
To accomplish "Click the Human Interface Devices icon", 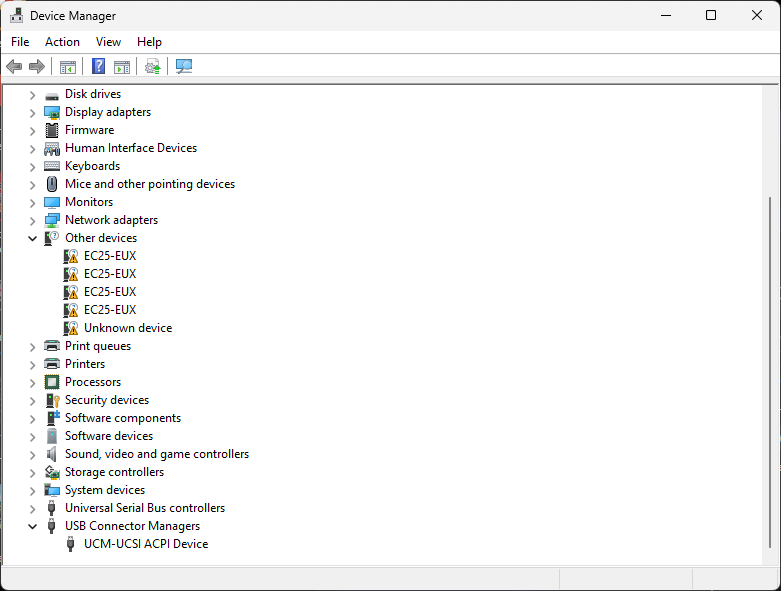I will (x=52, y=148).
